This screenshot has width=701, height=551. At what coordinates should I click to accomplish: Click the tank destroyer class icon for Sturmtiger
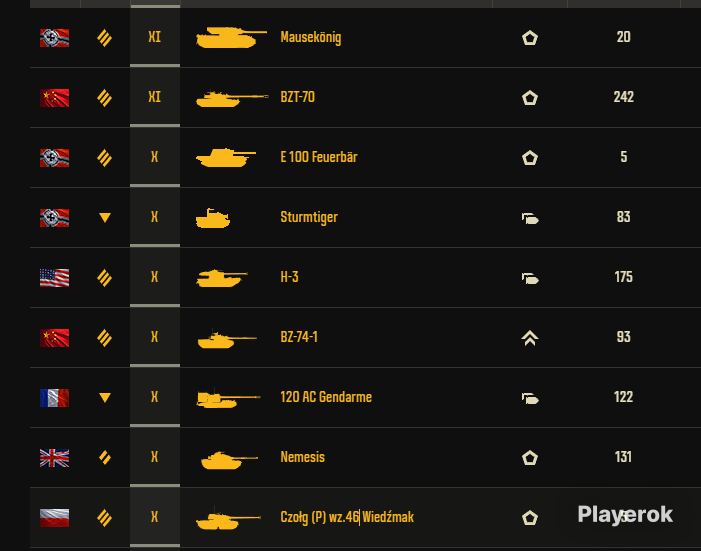[x=530, y=218]
